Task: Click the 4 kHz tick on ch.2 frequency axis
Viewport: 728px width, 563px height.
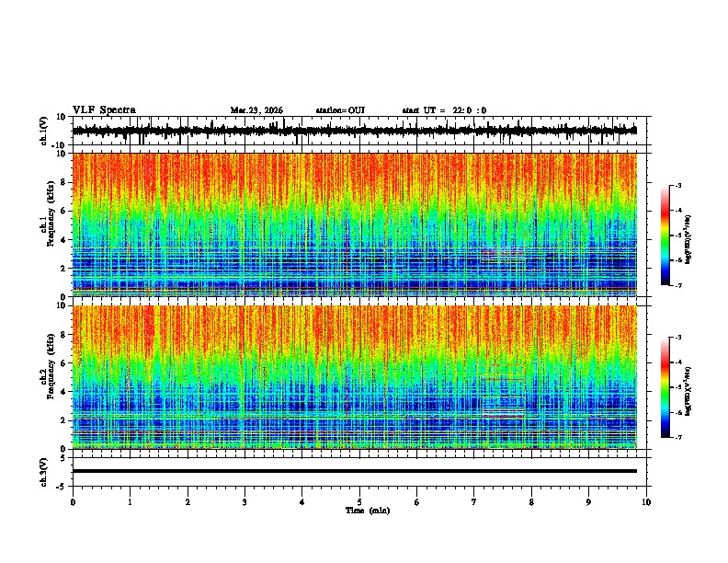Action: pos(63,392)
